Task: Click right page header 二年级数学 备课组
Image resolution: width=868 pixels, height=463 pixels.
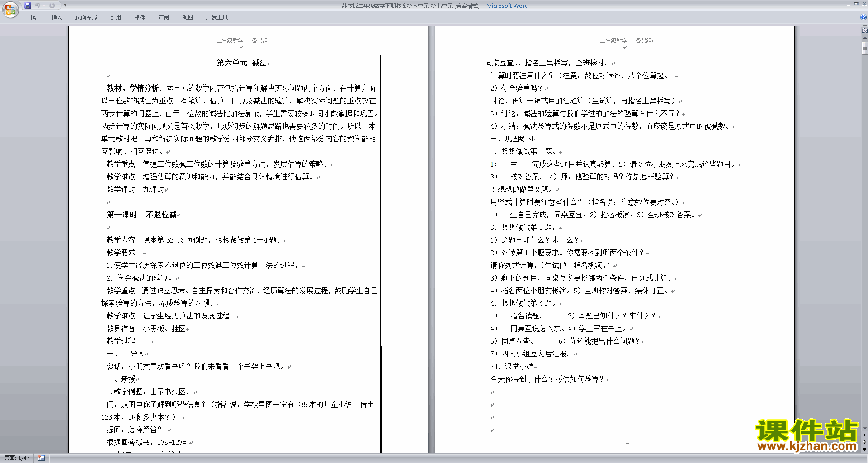Action: (x=626, y=41)
